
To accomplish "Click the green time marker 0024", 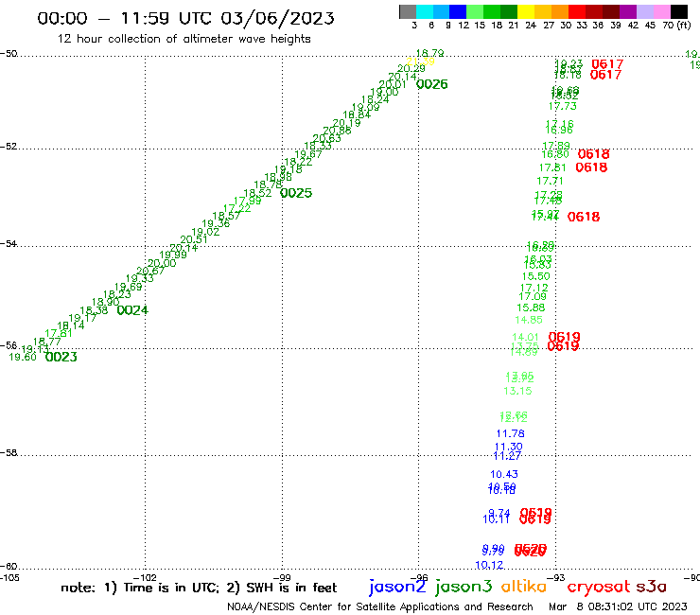I will pos(132,310).
